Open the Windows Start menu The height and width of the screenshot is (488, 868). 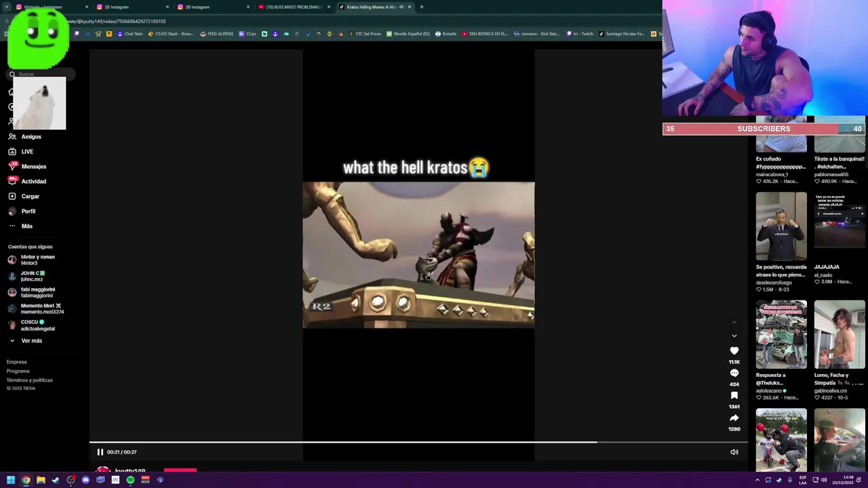pyautogui.click(x=11, y=480)
